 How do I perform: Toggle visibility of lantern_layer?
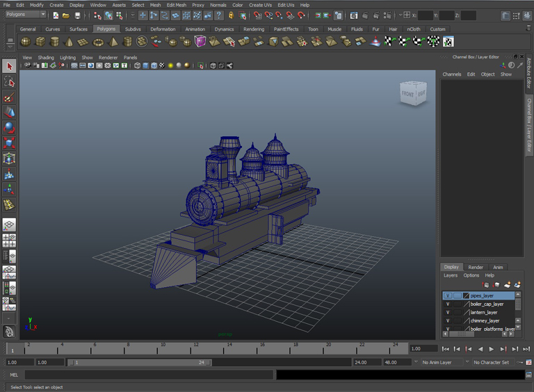pyautogui.click(x=448, y=312)
